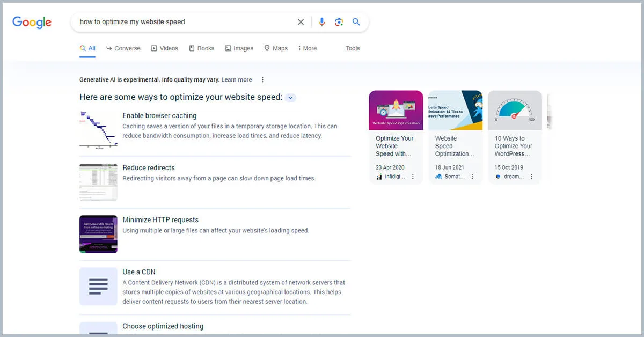This screenshot has width=644, height=337.
Task: Open the Minimize HTTP requests thumbnail
Action: coord(98,234)
